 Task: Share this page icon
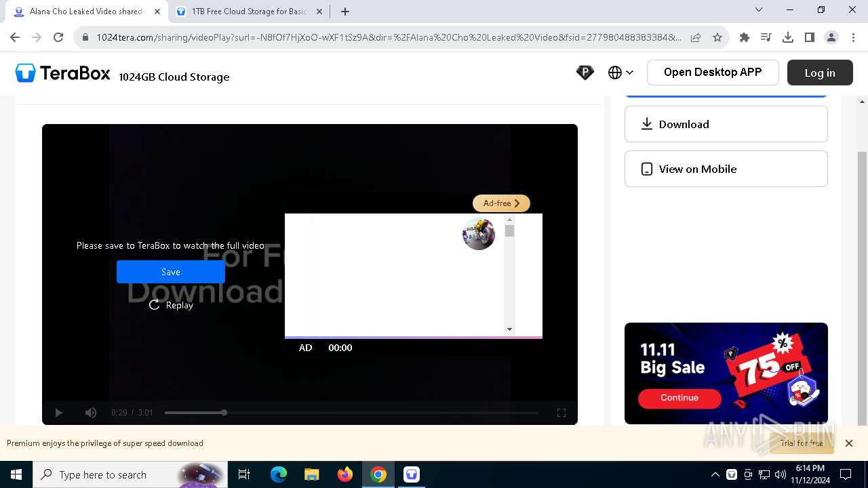(696, 37)
